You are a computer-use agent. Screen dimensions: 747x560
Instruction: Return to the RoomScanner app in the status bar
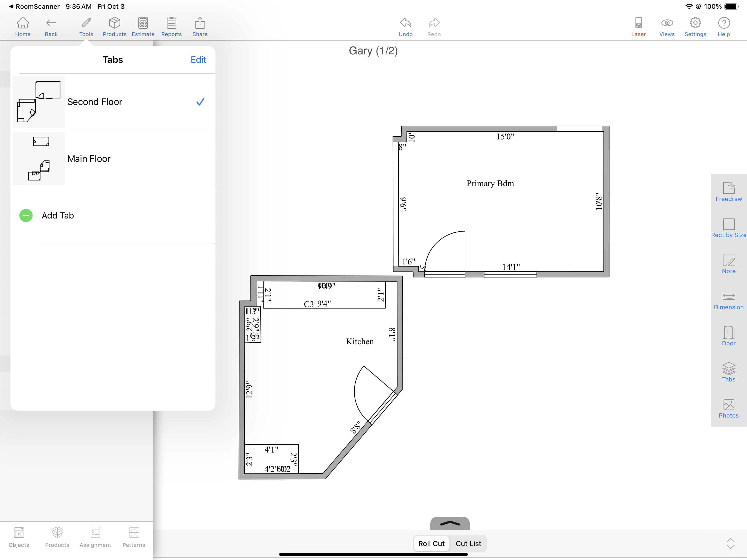click(34, 6)
